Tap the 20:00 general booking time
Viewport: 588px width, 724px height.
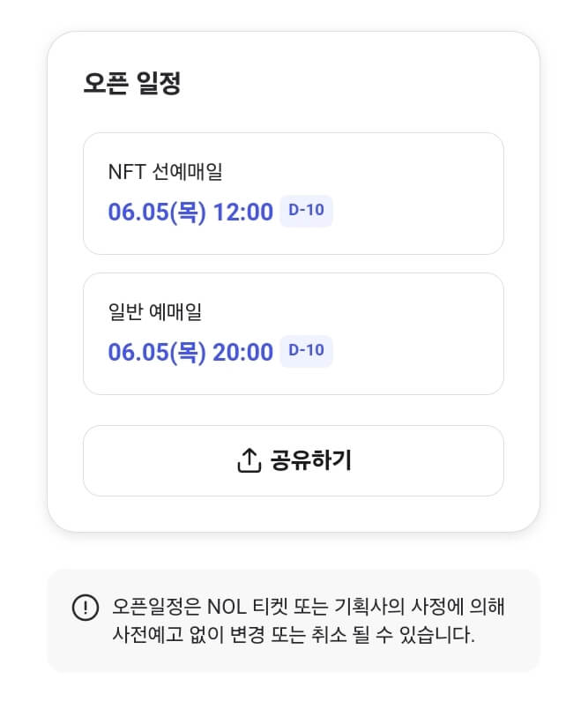coord(243,353)
